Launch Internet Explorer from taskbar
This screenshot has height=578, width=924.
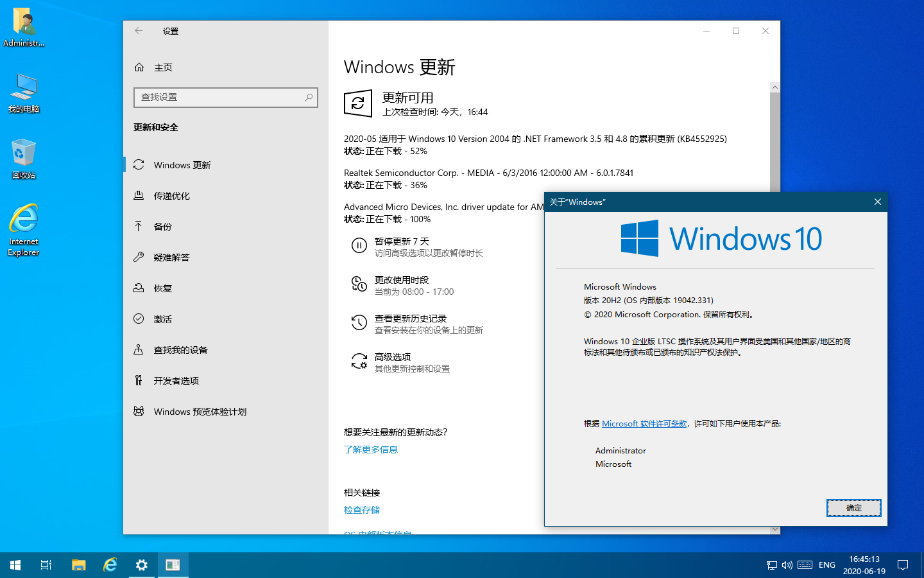pyautogui.click(x=110, y=565)
